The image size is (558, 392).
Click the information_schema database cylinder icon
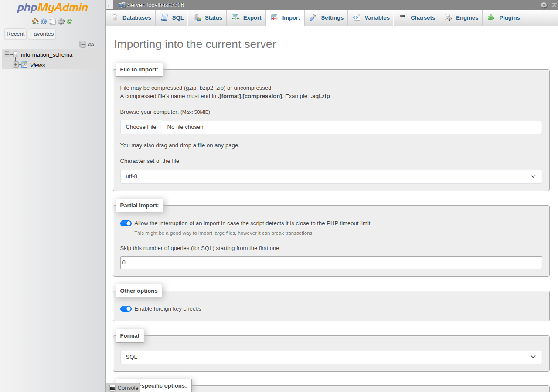tap(16, 55)
